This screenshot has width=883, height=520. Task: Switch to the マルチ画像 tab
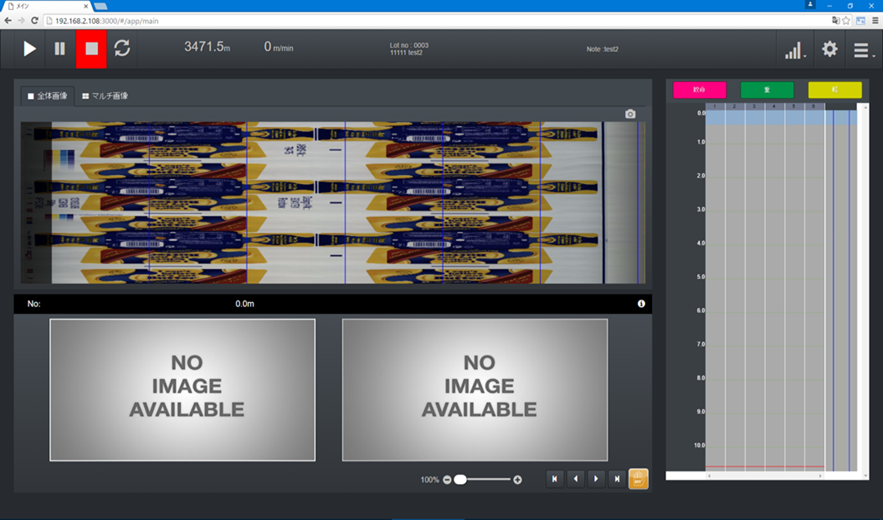[x=105, y=96]
